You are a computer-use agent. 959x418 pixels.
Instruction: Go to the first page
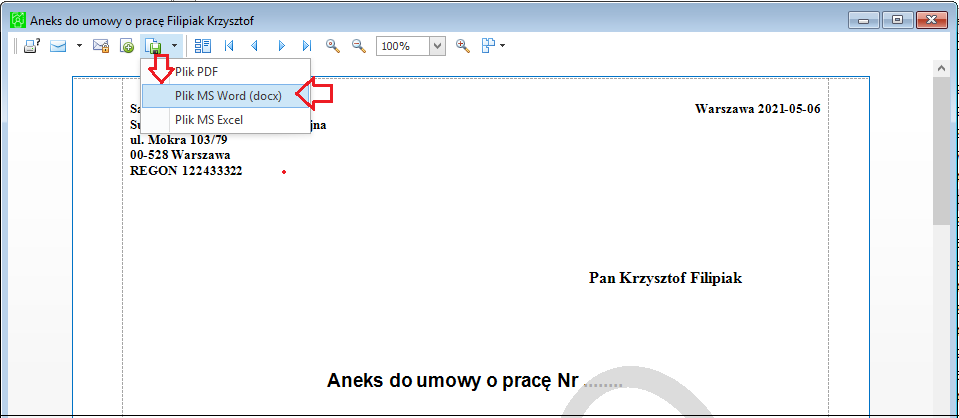pyautogui.click(x=229, y=46)
